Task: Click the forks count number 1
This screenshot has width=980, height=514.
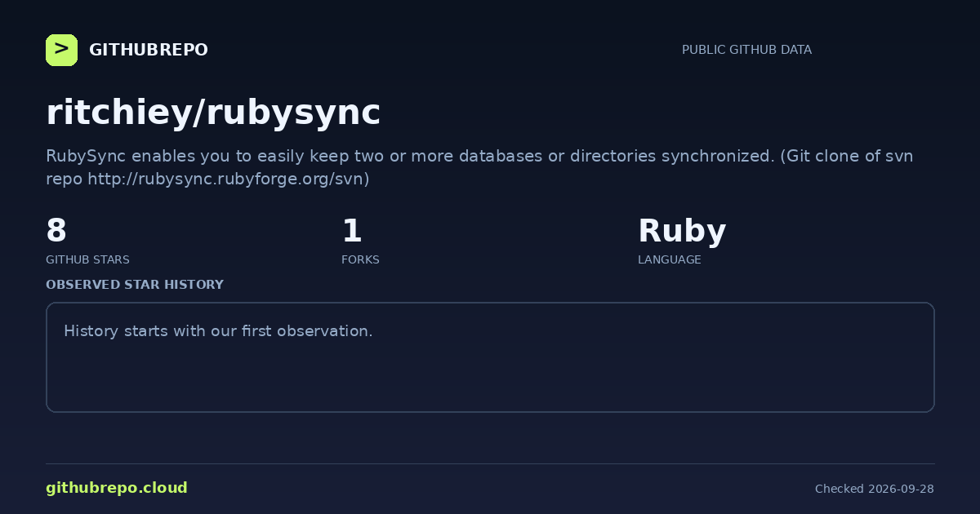Action: (x=351, y=231)
